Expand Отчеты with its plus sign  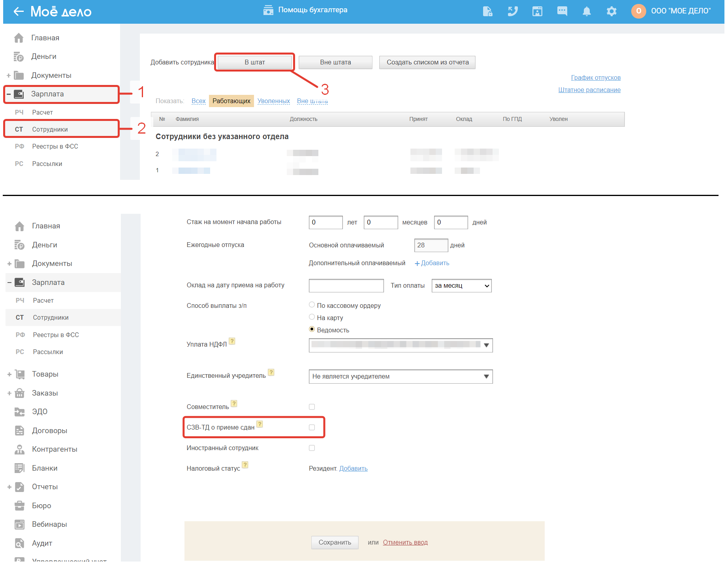[x=9, y=487]
